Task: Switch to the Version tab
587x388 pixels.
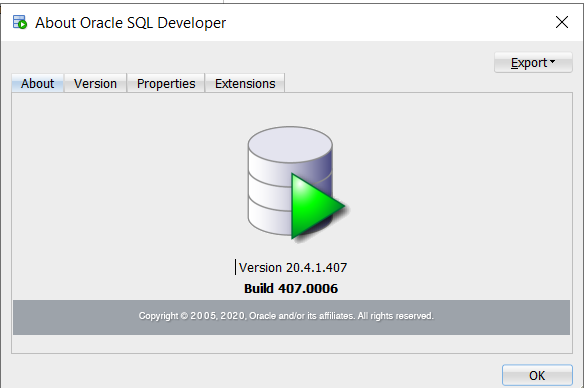Action: [x=95, y=84]
